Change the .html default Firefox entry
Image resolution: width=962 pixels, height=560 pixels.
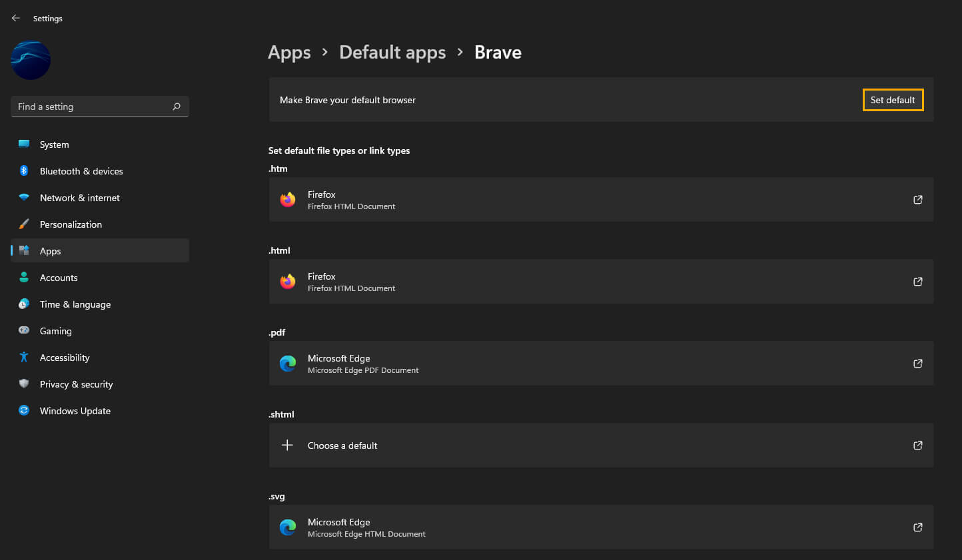click(601, 282)
